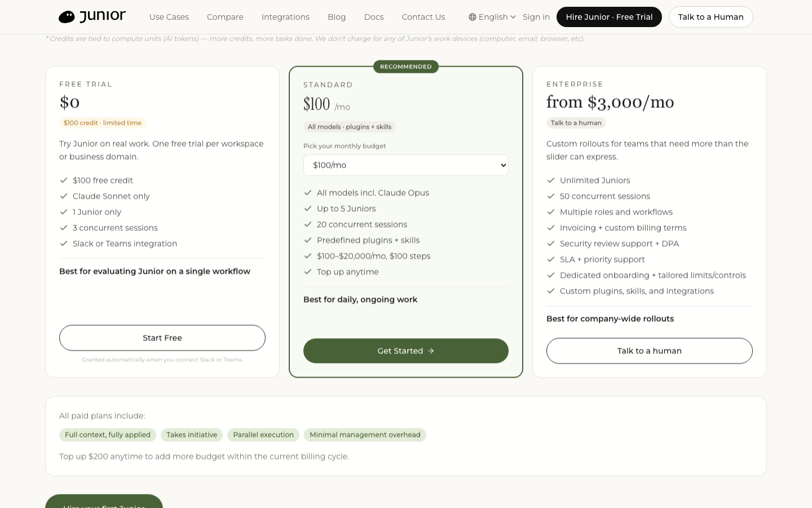This screenshot has height=508, width=812.
Task: Click the Junior logo icon
Action: 67,17
